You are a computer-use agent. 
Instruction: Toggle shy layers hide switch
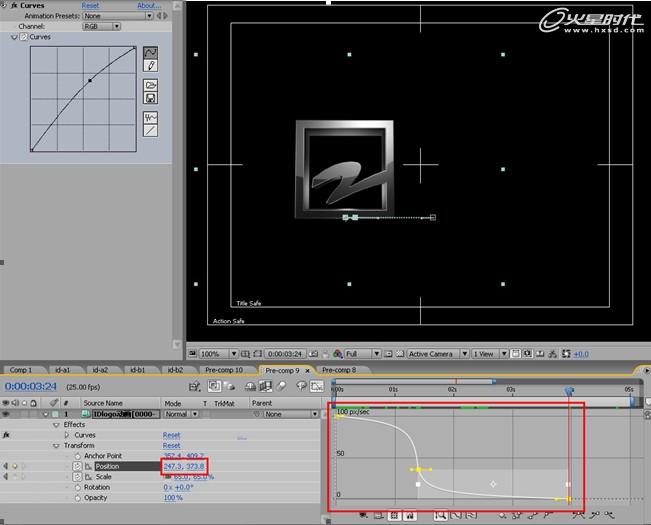click(250, 386)
